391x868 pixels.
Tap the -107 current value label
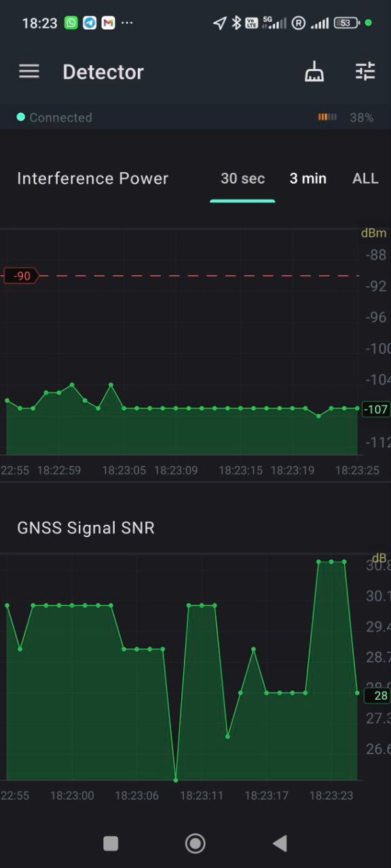(x=376, y=409)
